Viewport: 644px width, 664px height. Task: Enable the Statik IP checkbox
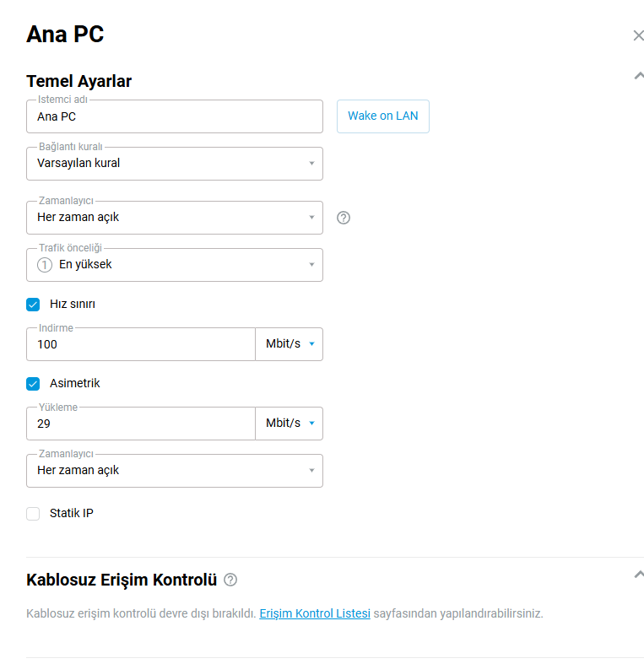click(x=33, y=514)
